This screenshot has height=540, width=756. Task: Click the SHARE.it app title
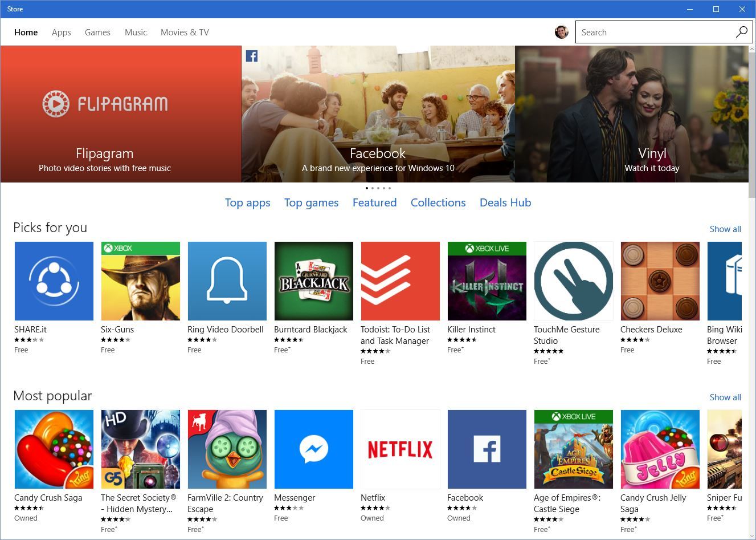click(30, 330)
